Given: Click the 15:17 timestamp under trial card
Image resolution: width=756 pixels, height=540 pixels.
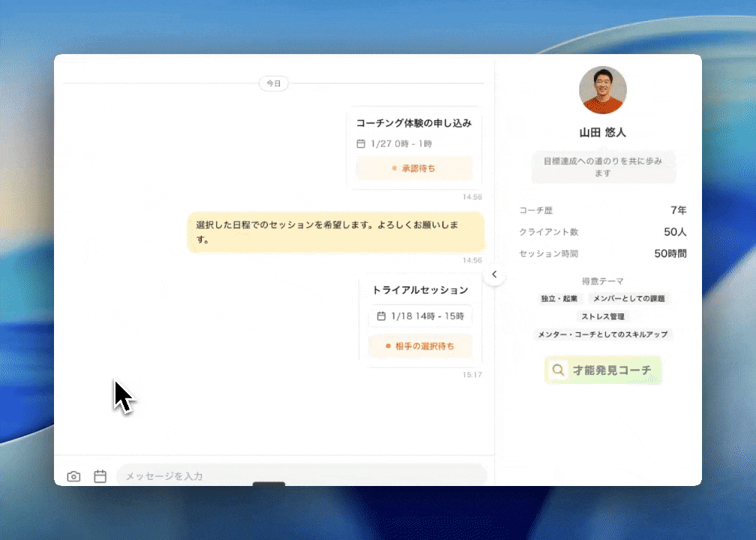Looking at the screenshot, I should coord(472,375).
